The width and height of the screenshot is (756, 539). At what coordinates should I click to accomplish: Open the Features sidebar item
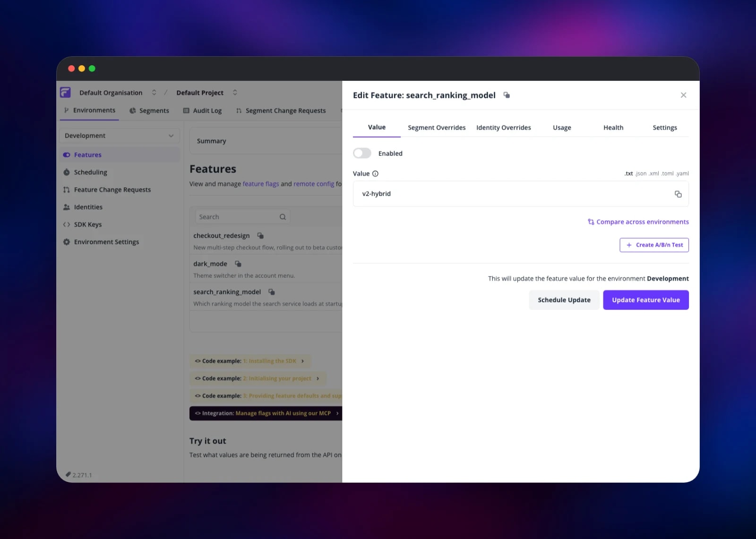[120, 155]
